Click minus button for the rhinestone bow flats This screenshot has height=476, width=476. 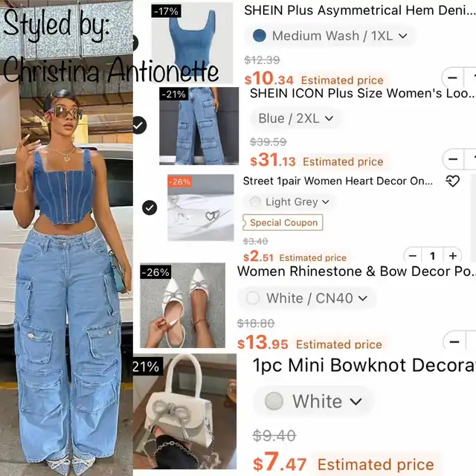454,341
